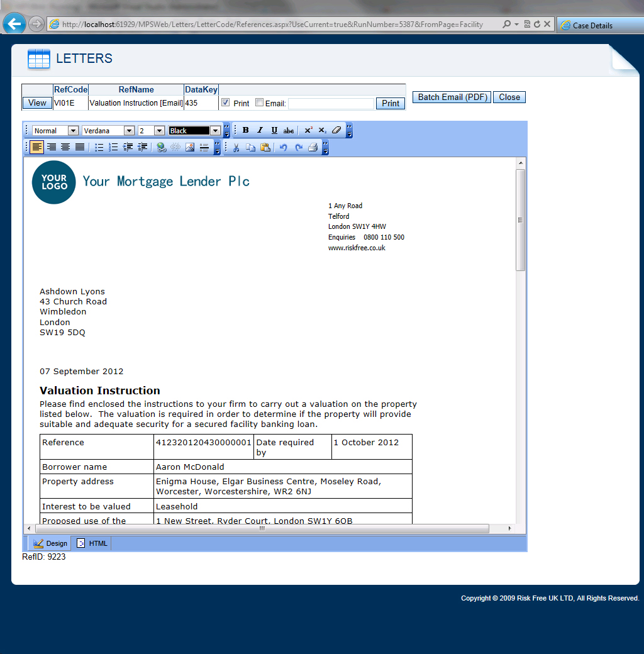644x654 pixels.
Task: Apply italic formatting
Action: tap(260, 130)
